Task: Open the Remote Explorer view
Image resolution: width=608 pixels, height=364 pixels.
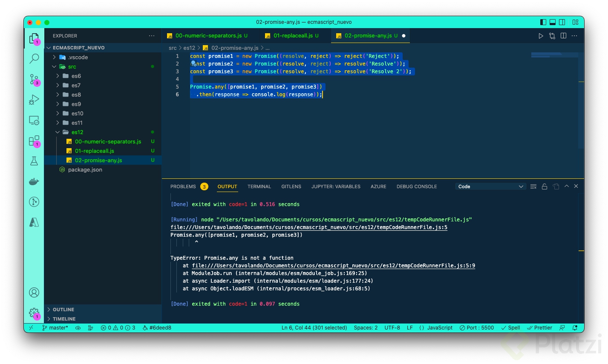Action: (x=34, y=120)
